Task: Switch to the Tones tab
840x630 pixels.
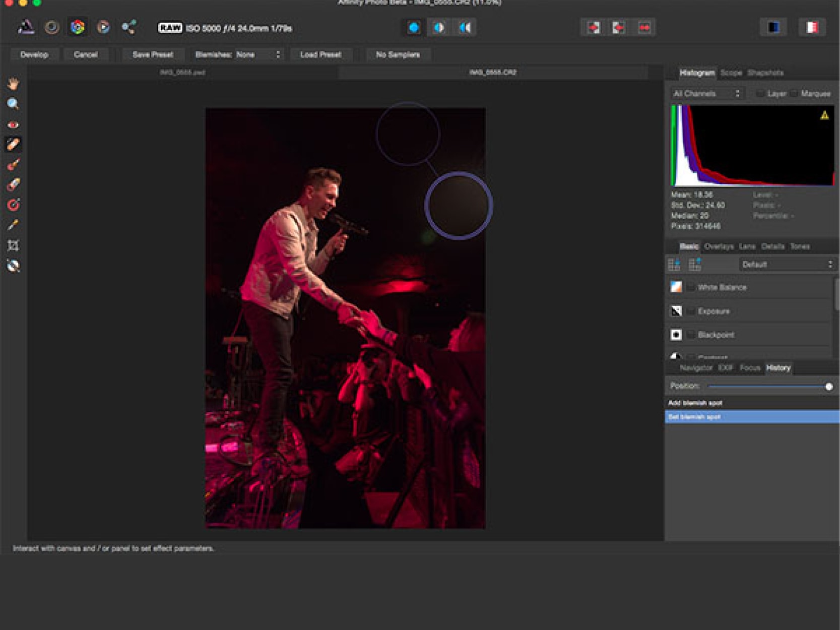Action: pos(800,246)
